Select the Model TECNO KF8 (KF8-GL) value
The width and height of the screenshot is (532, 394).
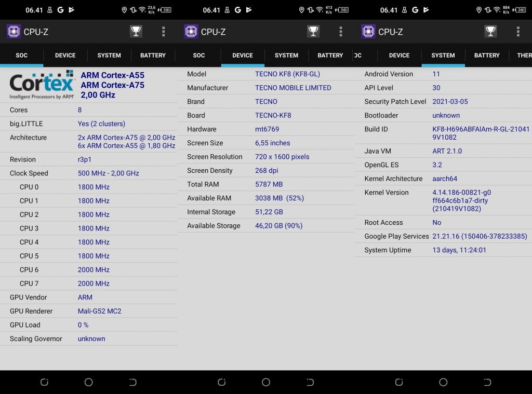pos(287,74)
